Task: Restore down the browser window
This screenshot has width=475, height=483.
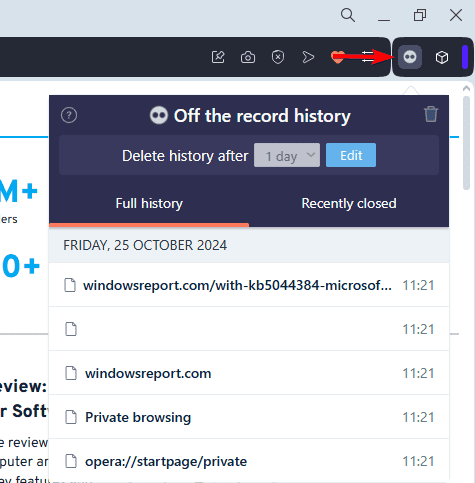Action: coord(420,15)
